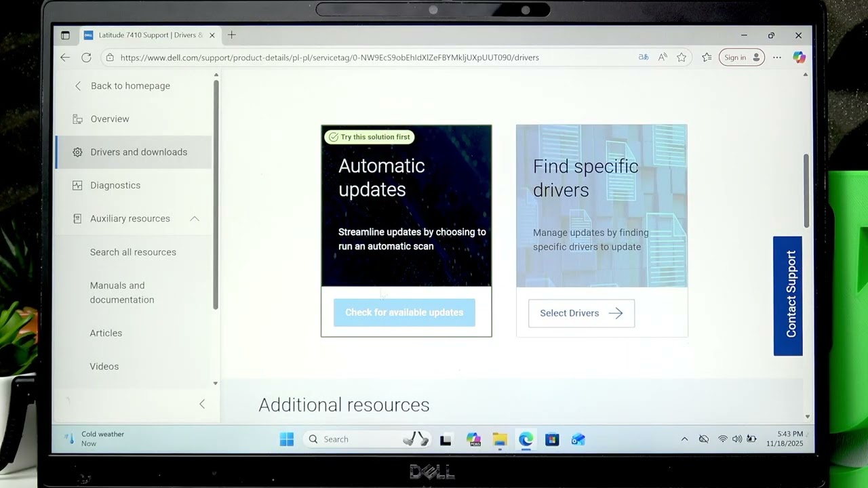Select Drivers and downloads in sidebar
Image resolution: width=868 pixels, height=488 pixels.
(x=134, y=152)
